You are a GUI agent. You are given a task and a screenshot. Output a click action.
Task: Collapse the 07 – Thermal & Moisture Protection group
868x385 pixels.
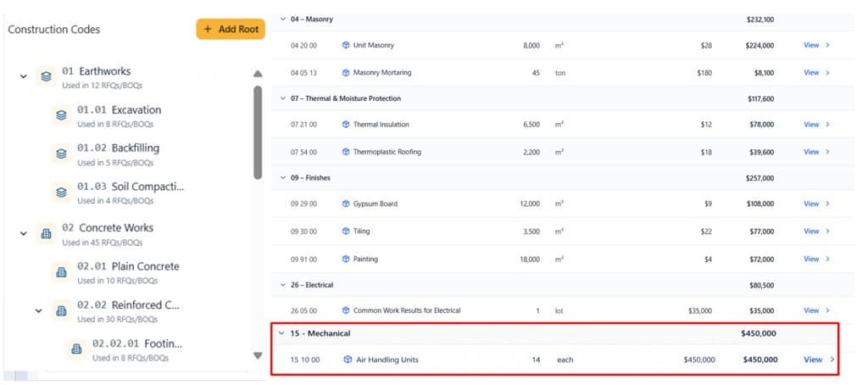tap(283, 98)
